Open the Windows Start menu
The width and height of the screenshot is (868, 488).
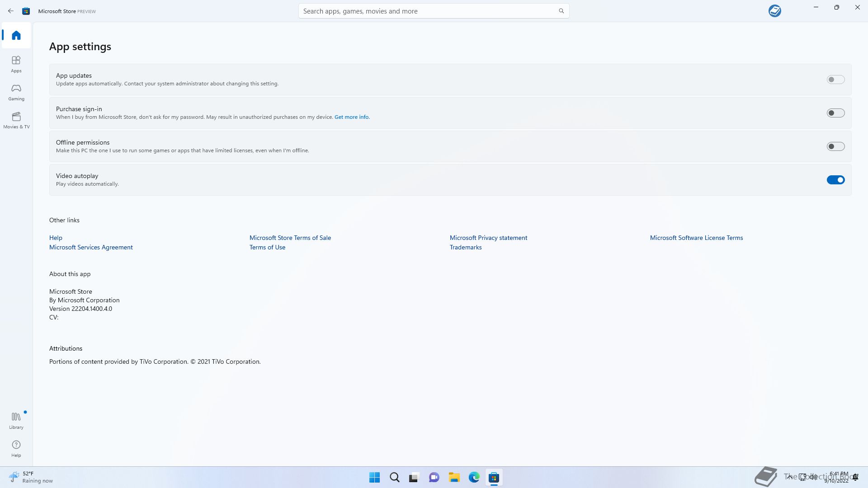[374, 477]
